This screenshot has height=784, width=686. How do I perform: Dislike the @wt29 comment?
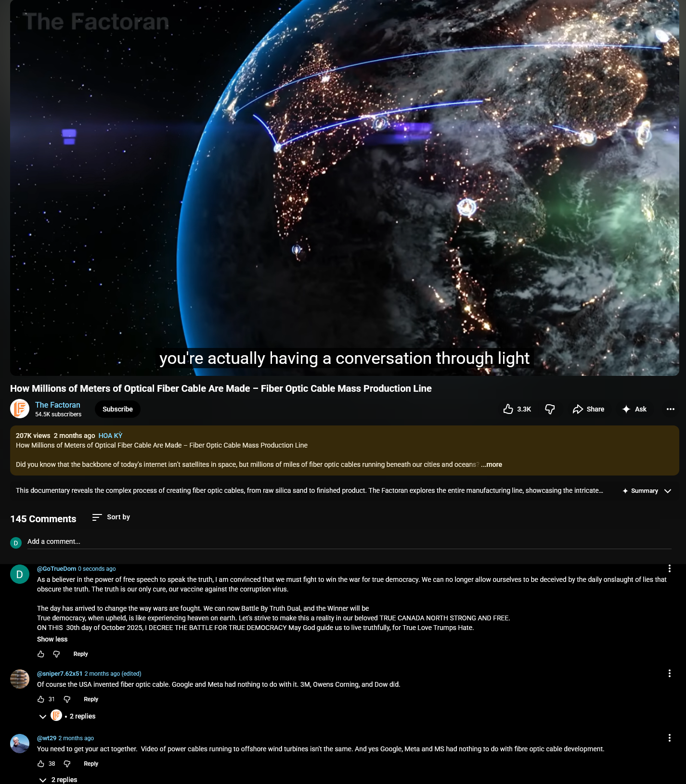point(67,764)
